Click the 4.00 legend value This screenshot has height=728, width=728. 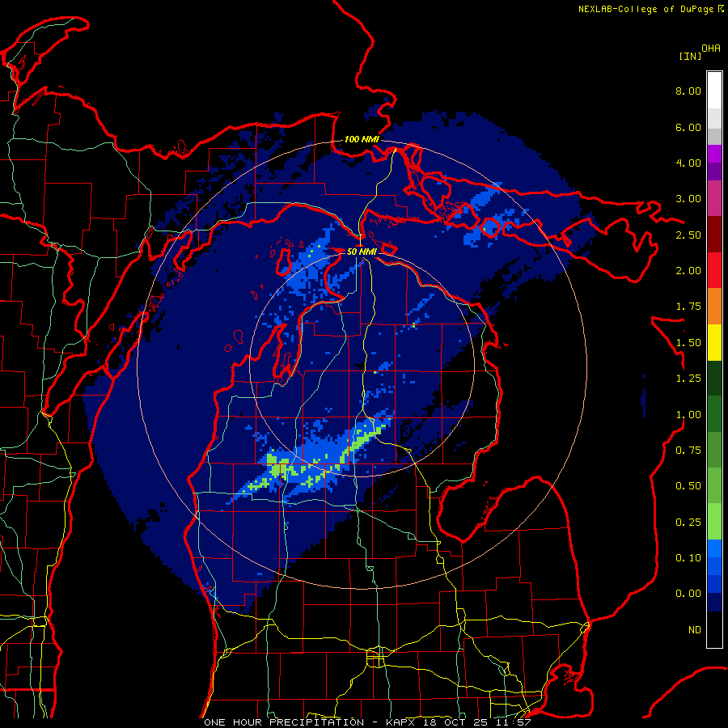(688, 163)
